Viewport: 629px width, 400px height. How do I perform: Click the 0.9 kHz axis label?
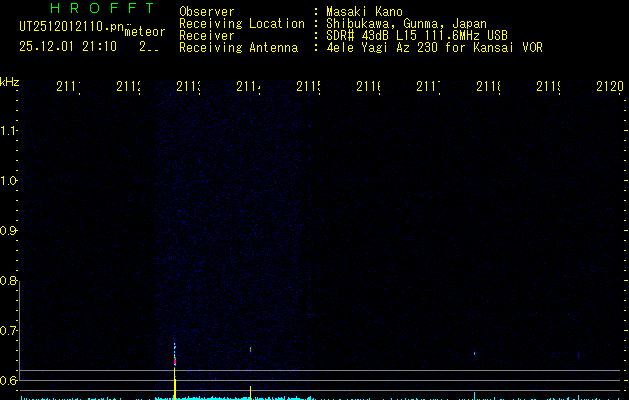pyautogui.click(x=8, y=231)
